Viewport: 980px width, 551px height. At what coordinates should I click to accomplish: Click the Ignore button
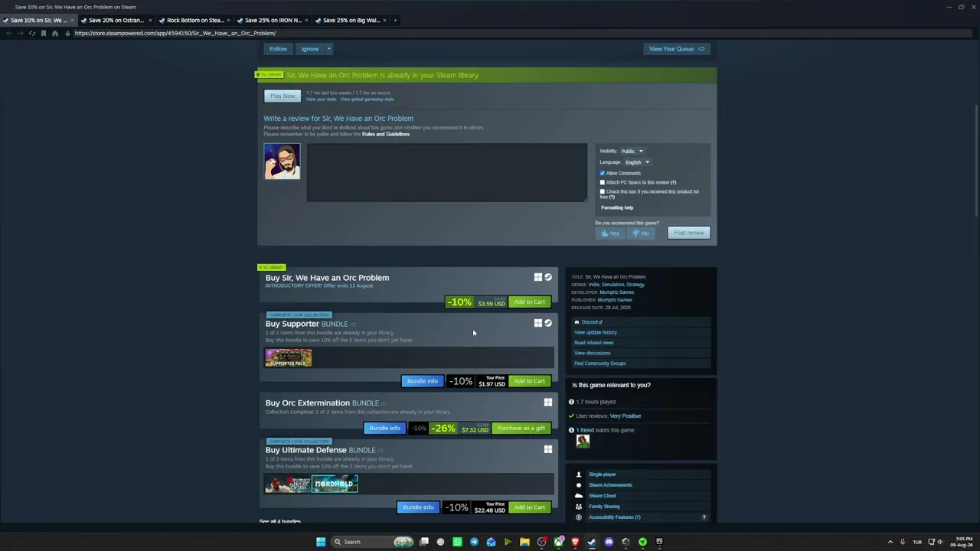point(310,49)
